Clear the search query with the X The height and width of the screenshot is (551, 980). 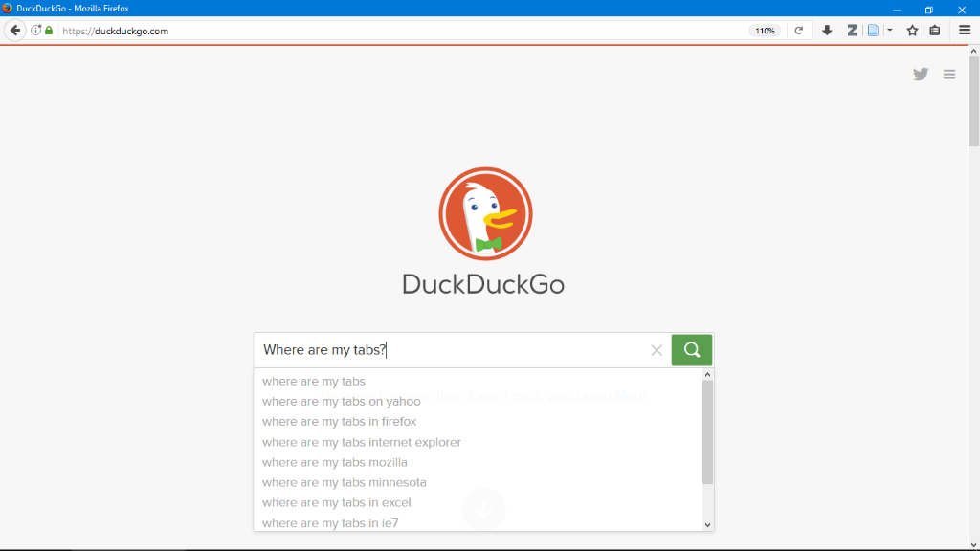click(657, 350)
